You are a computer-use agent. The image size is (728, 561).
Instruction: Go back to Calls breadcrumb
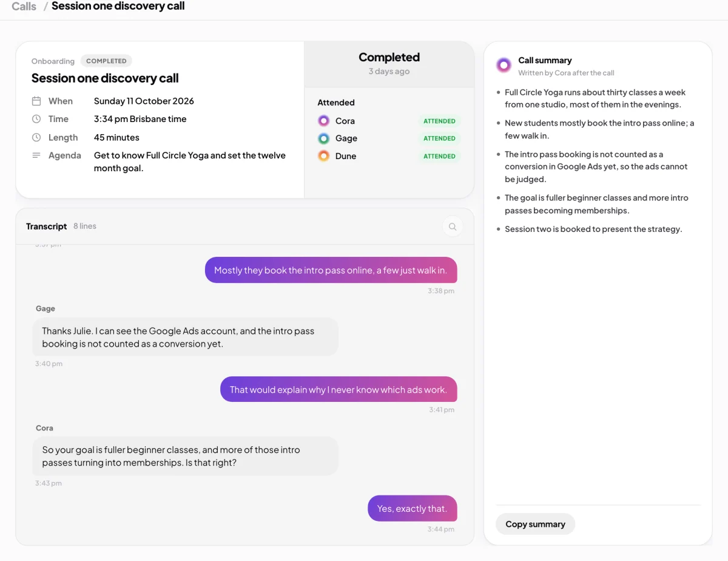pyautogui.click(x=24, y=6)
